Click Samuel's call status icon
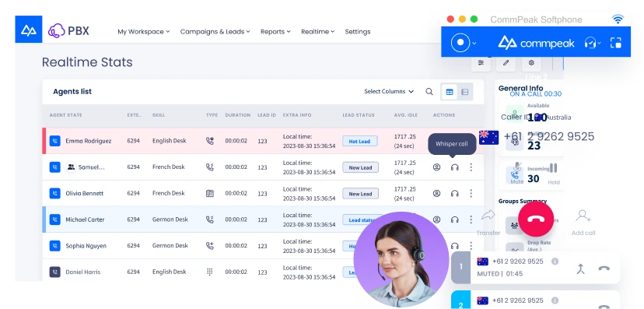 [55, 167]
